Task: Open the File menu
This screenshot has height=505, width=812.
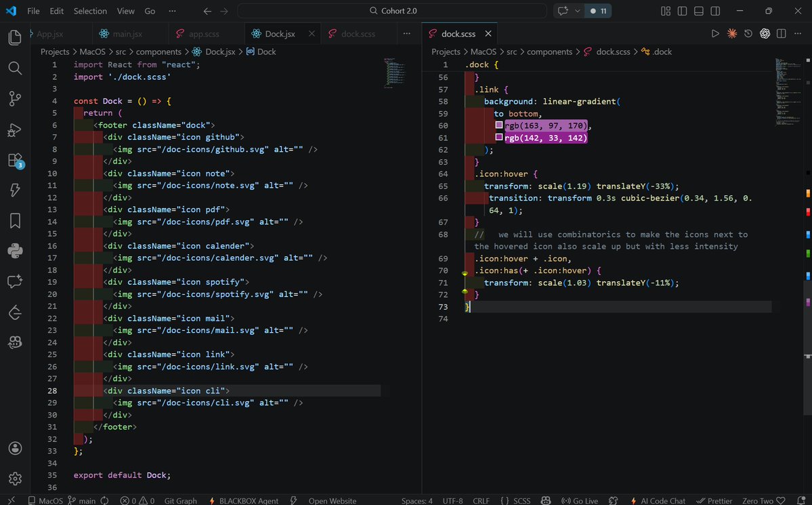Action: coord(33,11)
